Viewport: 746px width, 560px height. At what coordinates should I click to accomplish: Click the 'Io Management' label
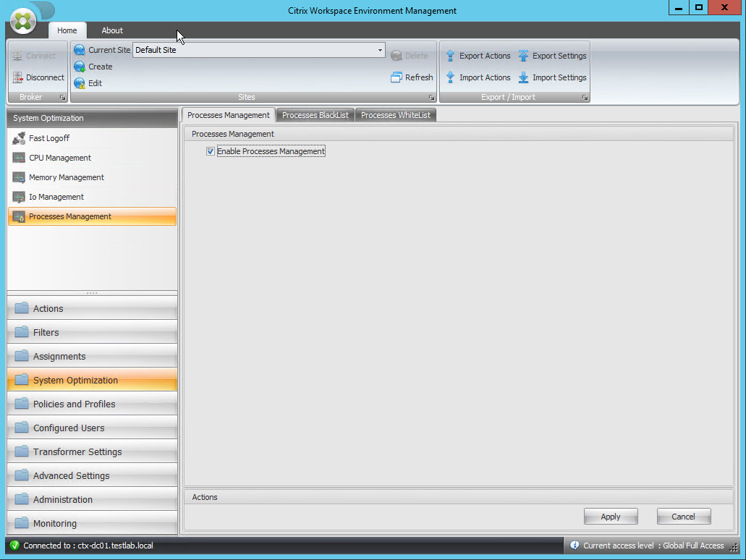click(x=56, y=197)
